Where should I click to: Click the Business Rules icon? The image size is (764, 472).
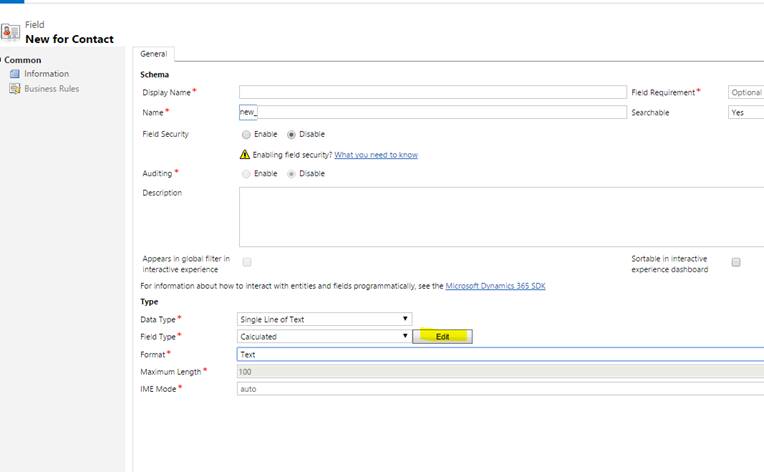15,89
